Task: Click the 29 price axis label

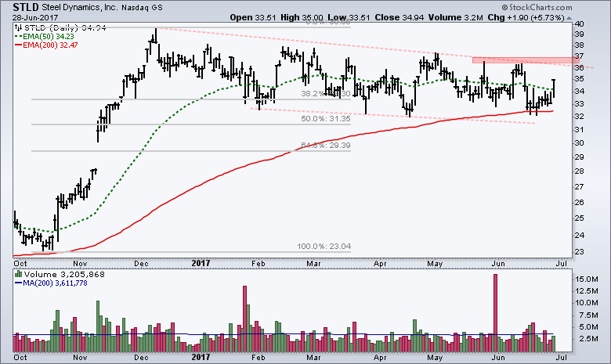Action: (579, 157)
